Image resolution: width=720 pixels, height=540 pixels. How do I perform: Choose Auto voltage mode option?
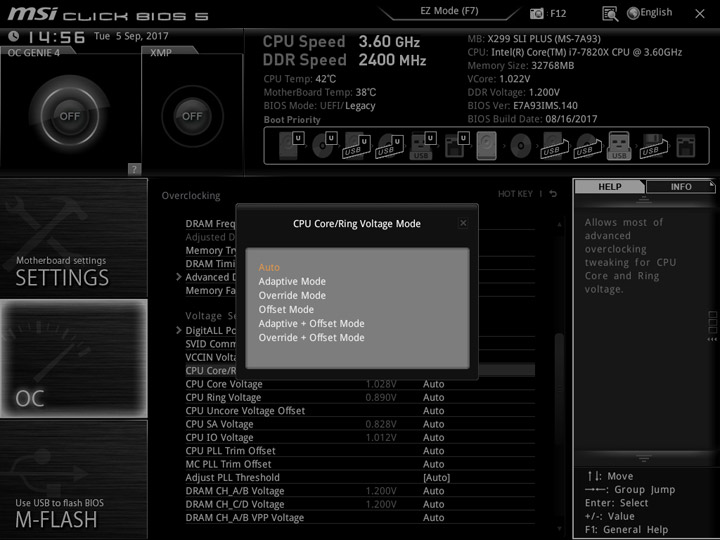(x=269, y=267)
